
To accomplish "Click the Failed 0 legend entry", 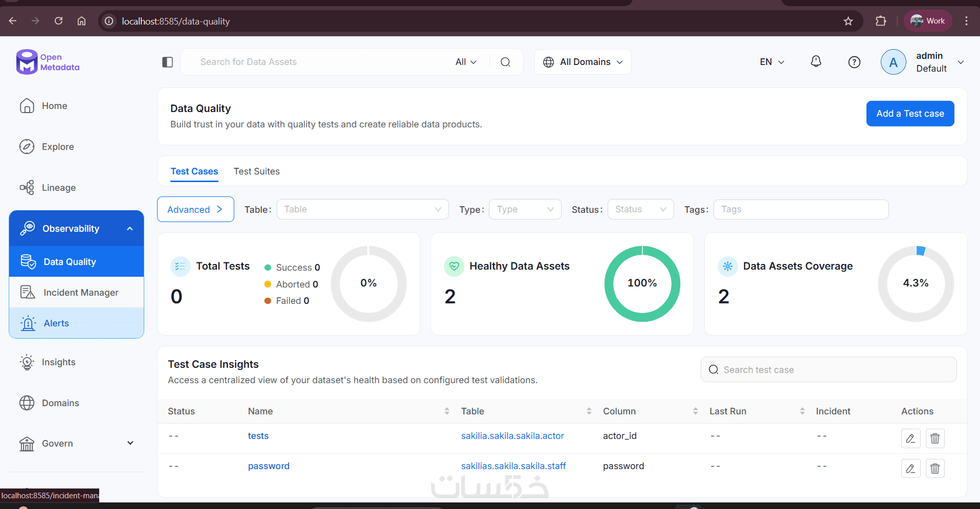I will [x=287, y=301].
